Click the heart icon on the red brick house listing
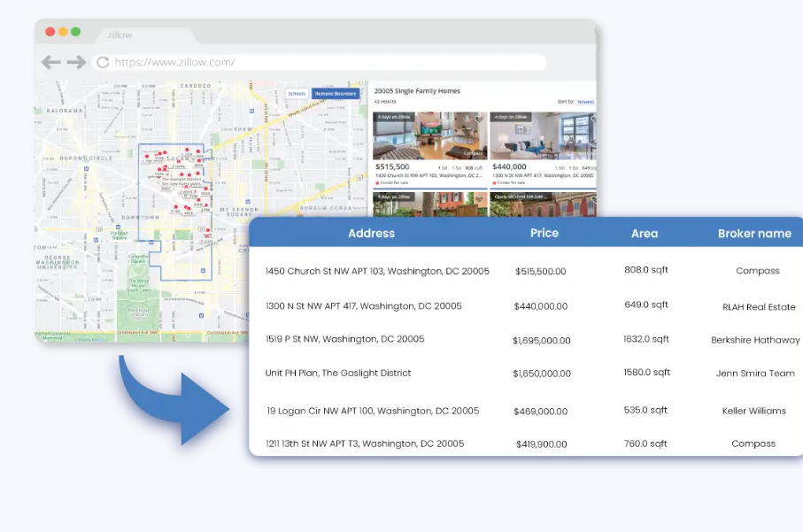Screen dimensions: 803x532 (x=479, y=199)
